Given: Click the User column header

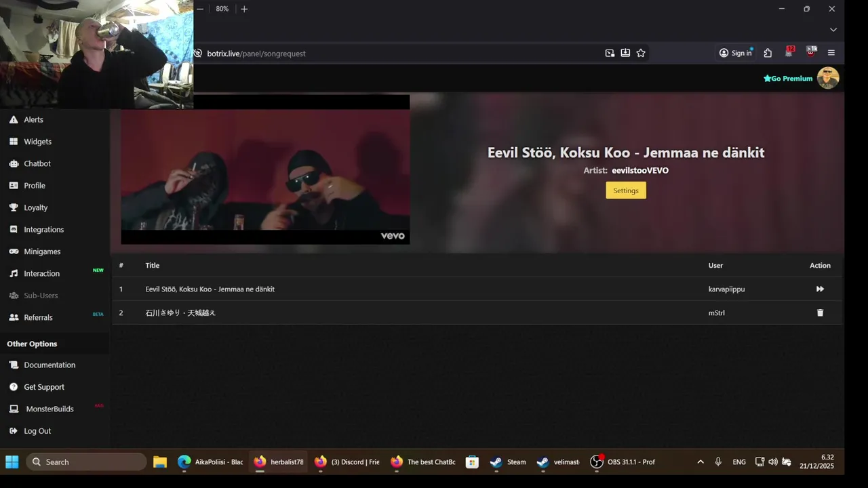Looking at the screenshot, I should (715, 265).
